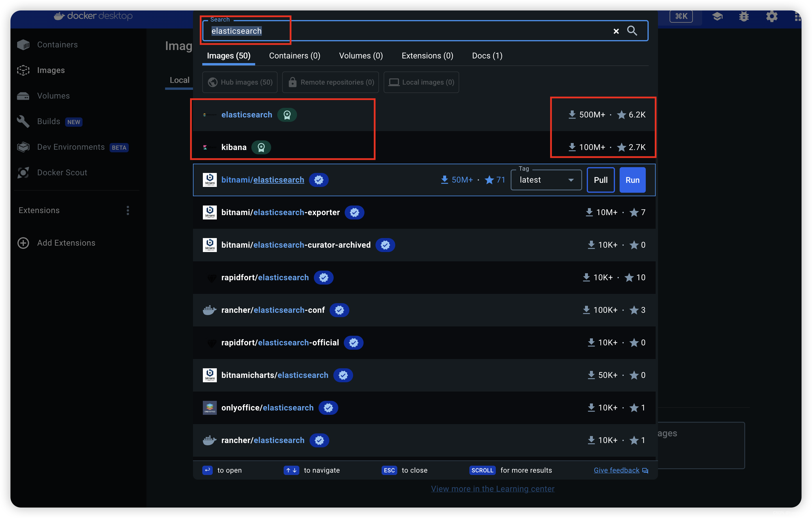Select the Images sidebar icon
The image size is (812, 518).
[23, 70]
